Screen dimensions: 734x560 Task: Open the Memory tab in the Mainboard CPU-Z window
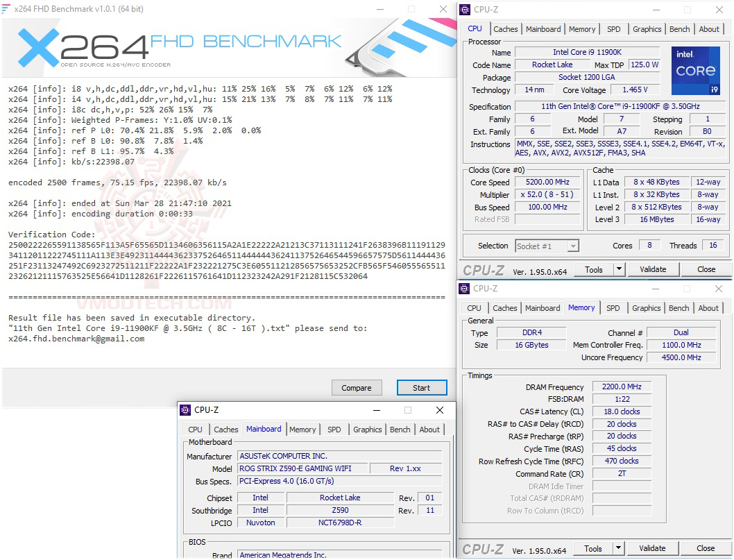click(302, 430)
